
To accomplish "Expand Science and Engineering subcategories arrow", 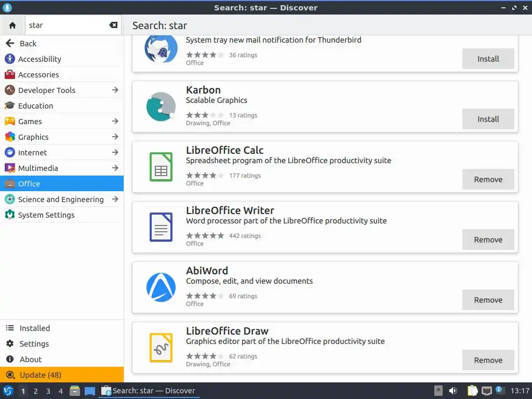I will pos(115,199).
